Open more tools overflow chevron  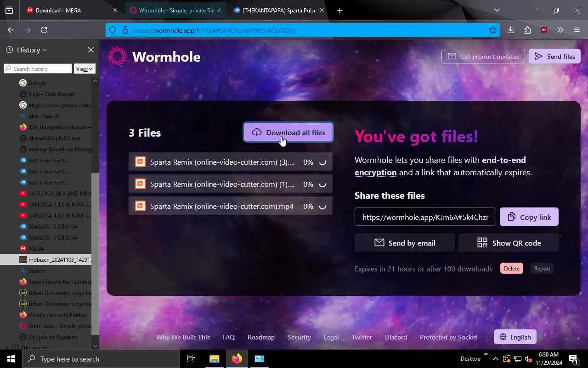(x=560, y=30)
